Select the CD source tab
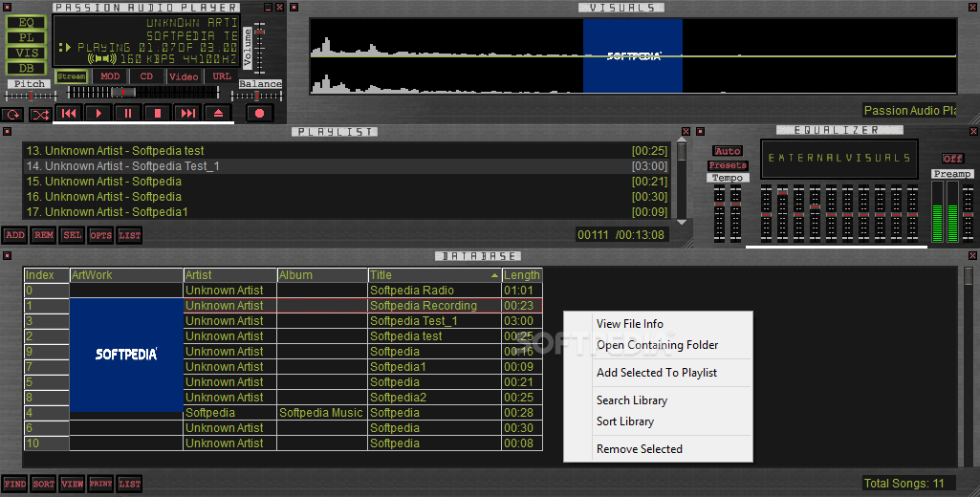980x497 pixels. click(x=146, y=76)
